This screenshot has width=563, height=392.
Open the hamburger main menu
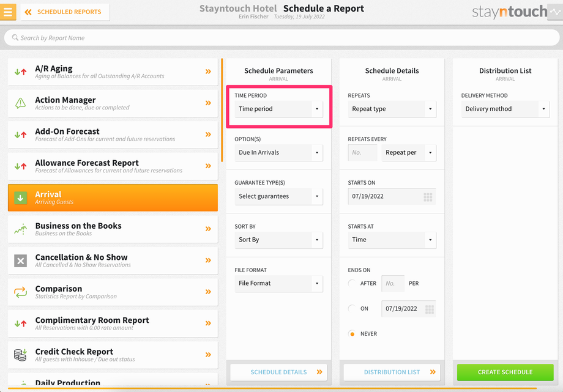(x=8, y=12)
